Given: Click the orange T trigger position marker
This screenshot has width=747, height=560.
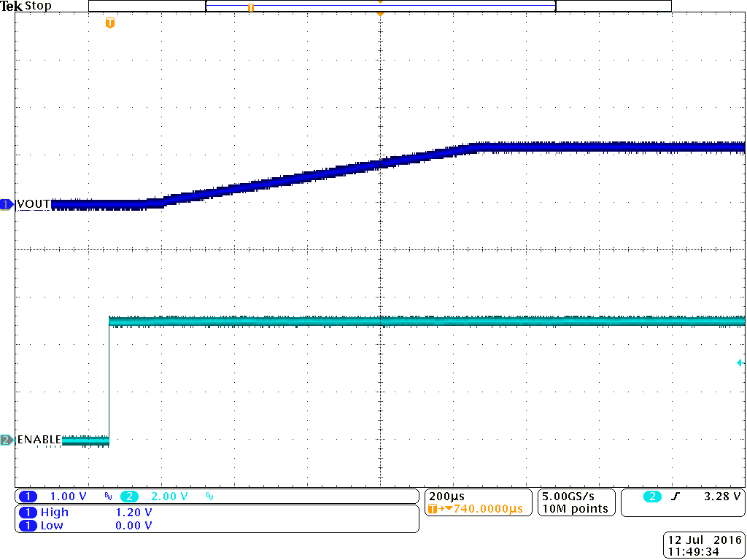Looking at the screenshot, I should [109, 23].
